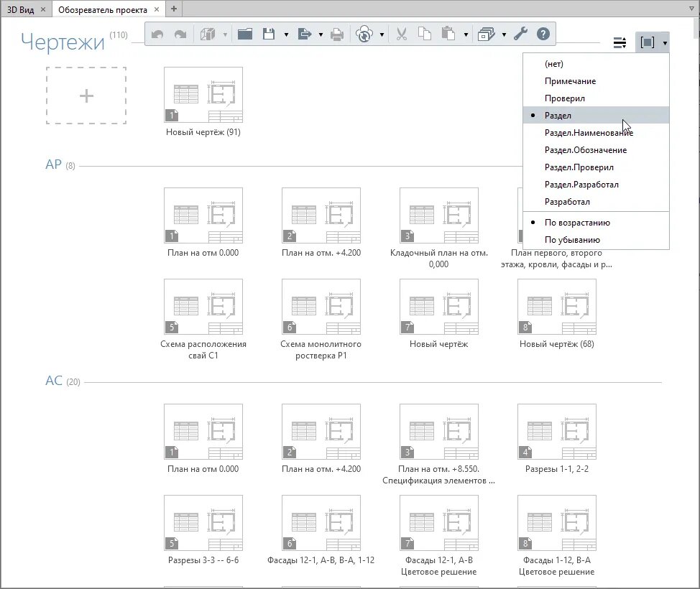Click dashed add new drawing tile

(86, 96)
